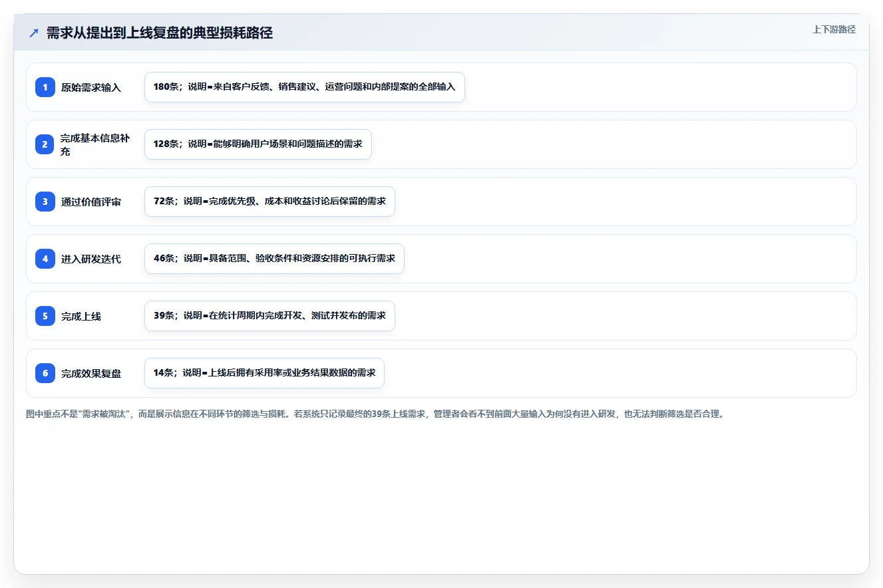Click the 完成基本信息补充 step label
Viewport: 883px width, 588px height.
pos(95,144)
